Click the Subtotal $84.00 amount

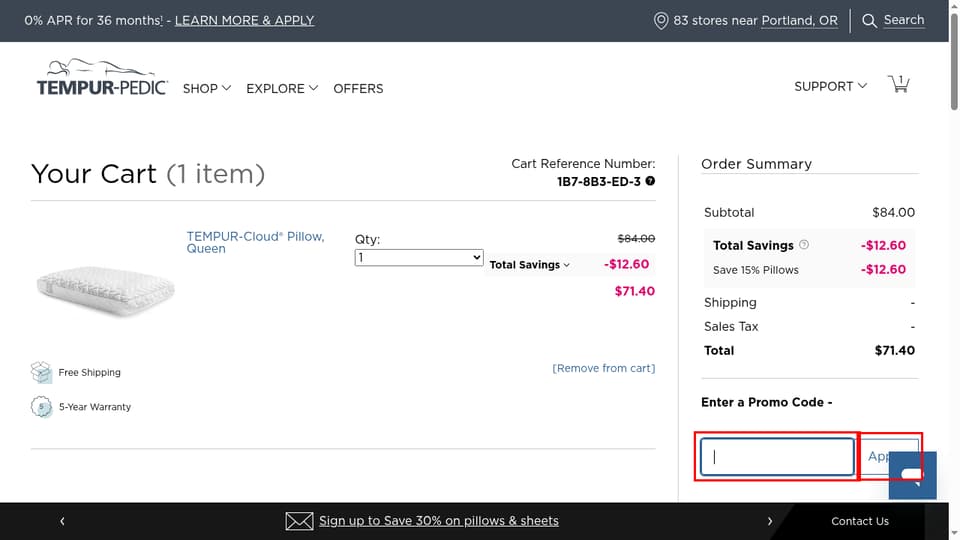[893, 212]
